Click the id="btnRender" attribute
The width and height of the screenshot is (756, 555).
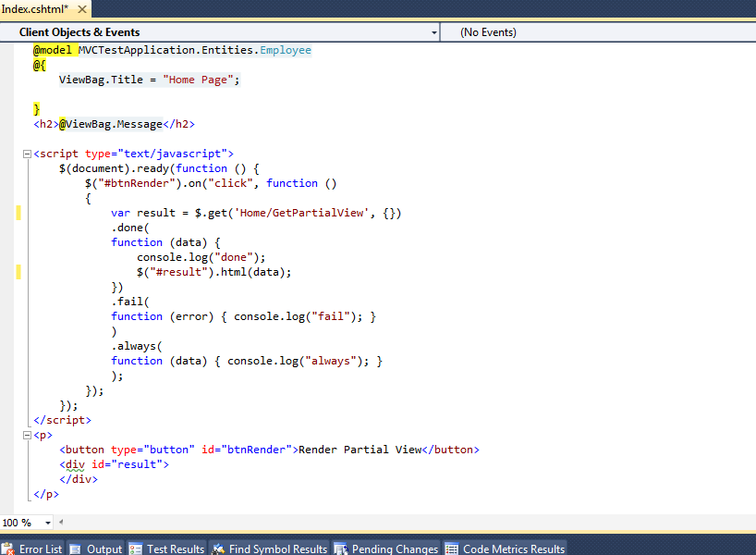[247, 450]
